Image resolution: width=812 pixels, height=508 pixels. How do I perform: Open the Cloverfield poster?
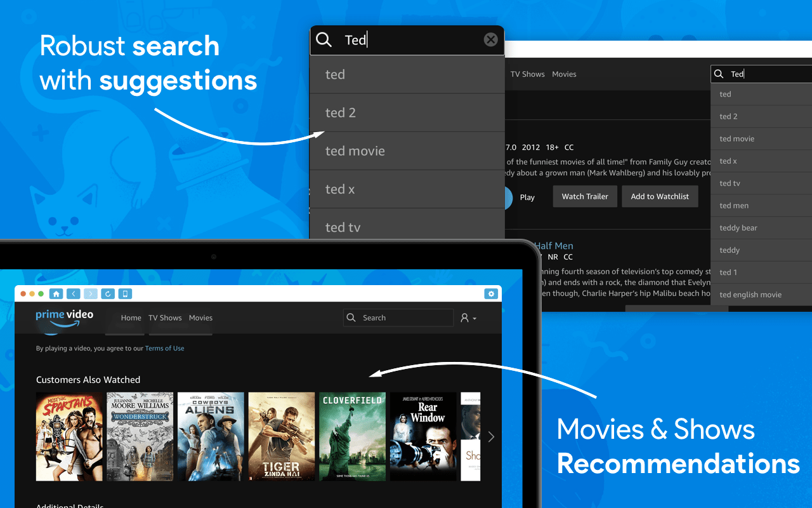[352, 436]
